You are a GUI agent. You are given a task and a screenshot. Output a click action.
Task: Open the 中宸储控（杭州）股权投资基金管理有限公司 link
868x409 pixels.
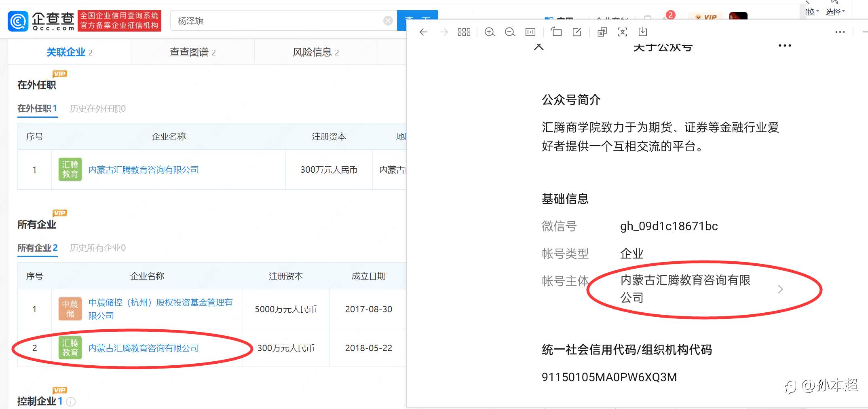click(161, 309)
